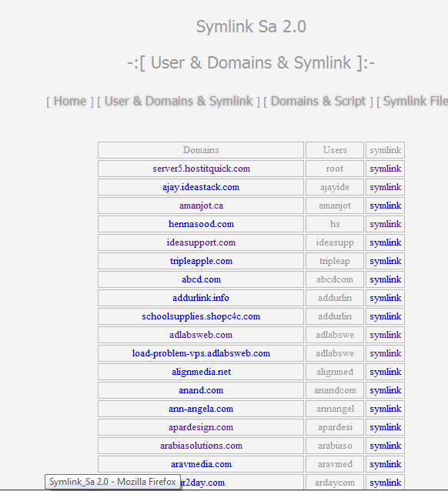Open symlink in hs user row

(386, 224)
